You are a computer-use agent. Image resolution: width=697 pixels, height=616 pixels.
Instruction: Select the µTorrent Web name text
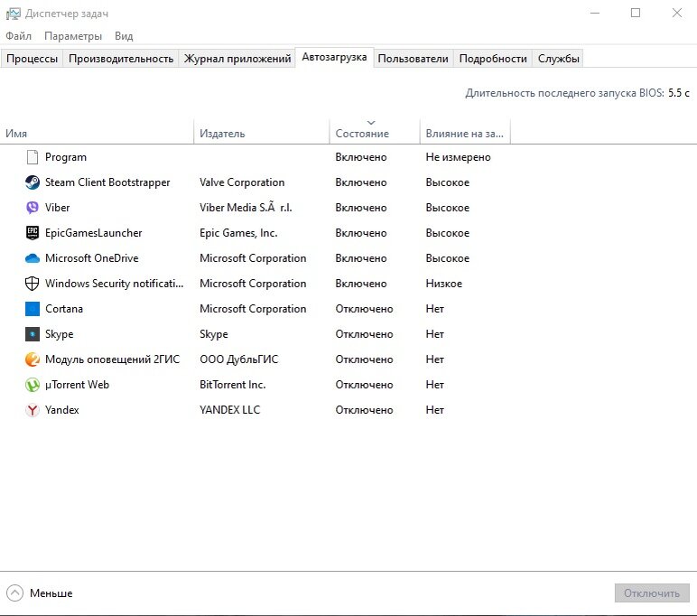tap(77, 385)
